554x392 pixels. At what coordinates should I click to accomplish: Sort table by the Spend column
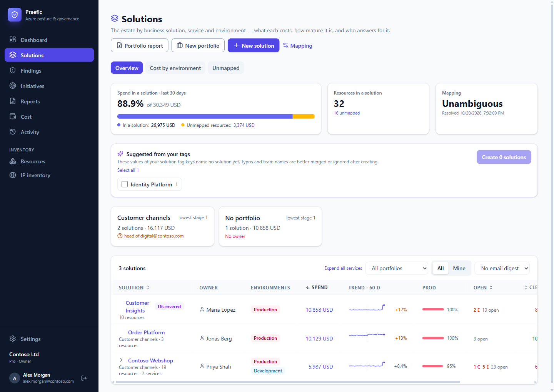click(317, 287)
